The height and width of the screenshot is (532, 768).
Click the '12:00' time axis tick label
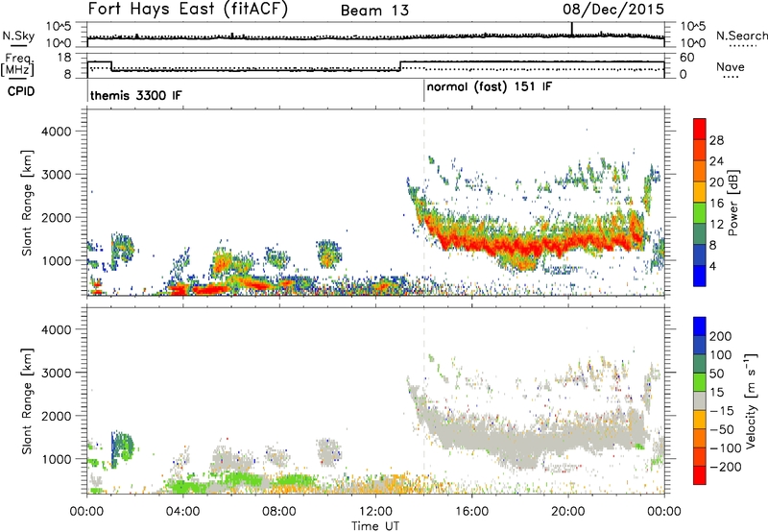tap(375, 512)
